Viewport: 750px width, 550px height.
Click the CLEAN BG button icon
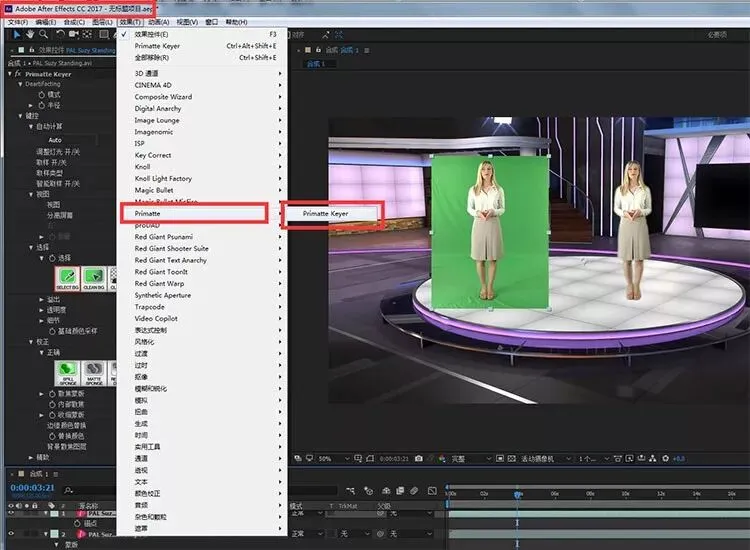point(93,275)
